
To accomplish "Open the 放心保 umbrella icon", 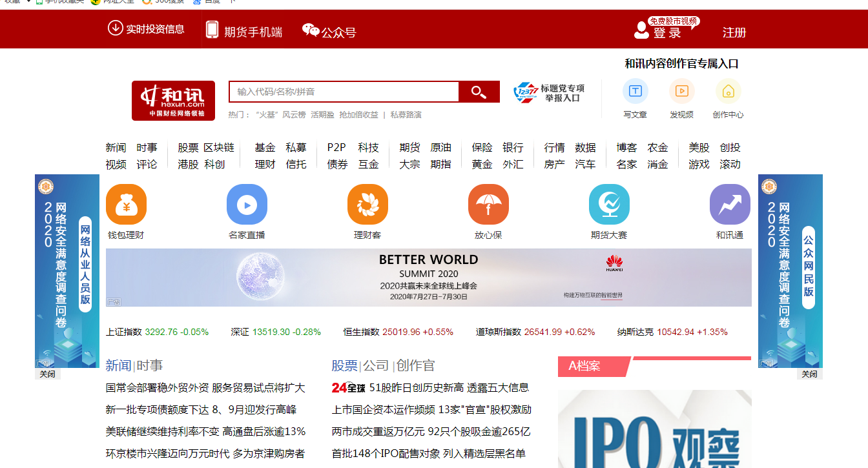I will (488, 205).
